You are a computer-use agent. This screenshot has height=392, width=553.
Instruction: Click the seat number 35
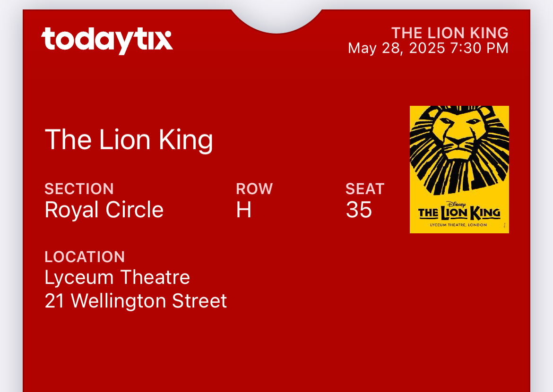tap(359, 210)
